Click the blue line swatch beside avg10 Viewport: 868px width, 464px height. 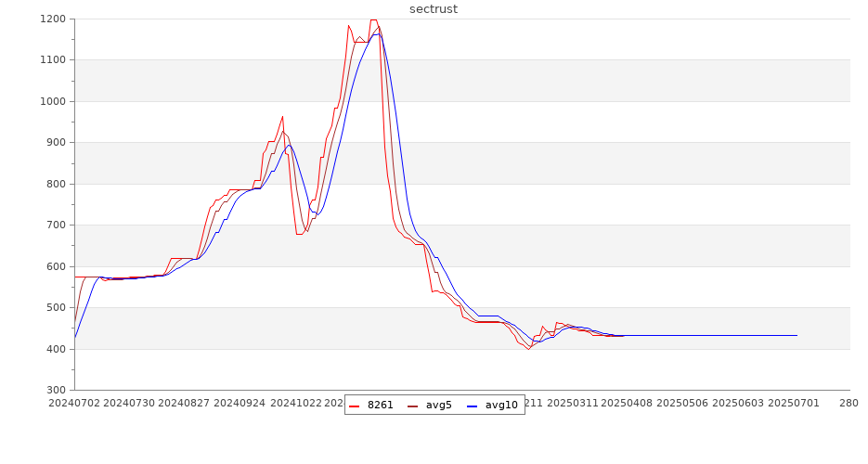click(x=472, y=406)
